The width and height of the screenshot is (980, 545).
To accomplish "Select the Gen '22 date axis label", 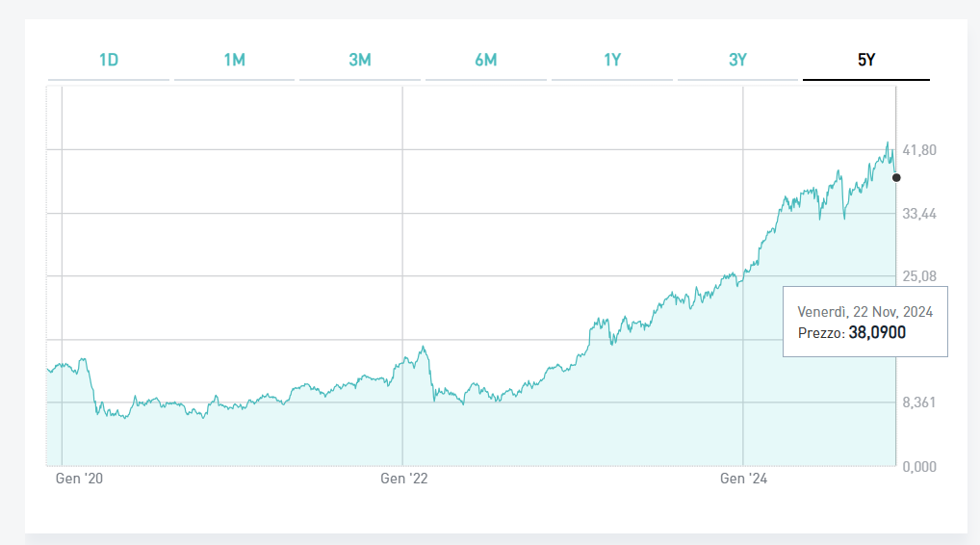I will (x=403, y=478).
